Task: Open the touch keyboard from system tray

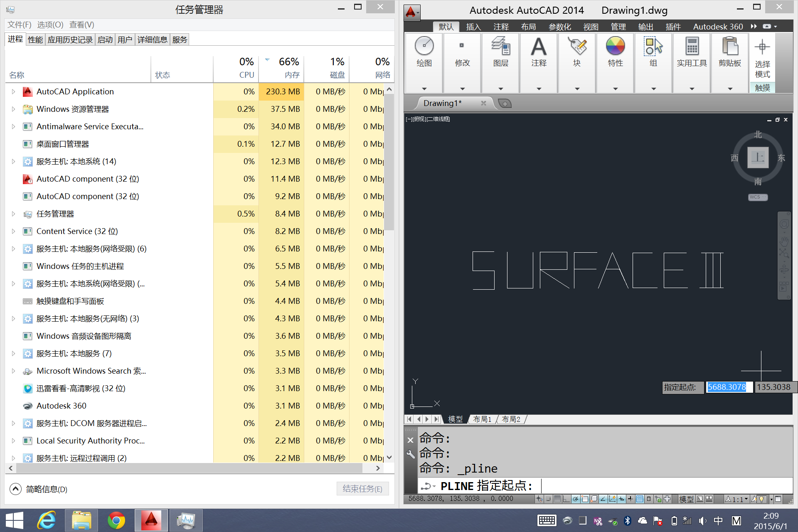Action: (x=547, y=520)
